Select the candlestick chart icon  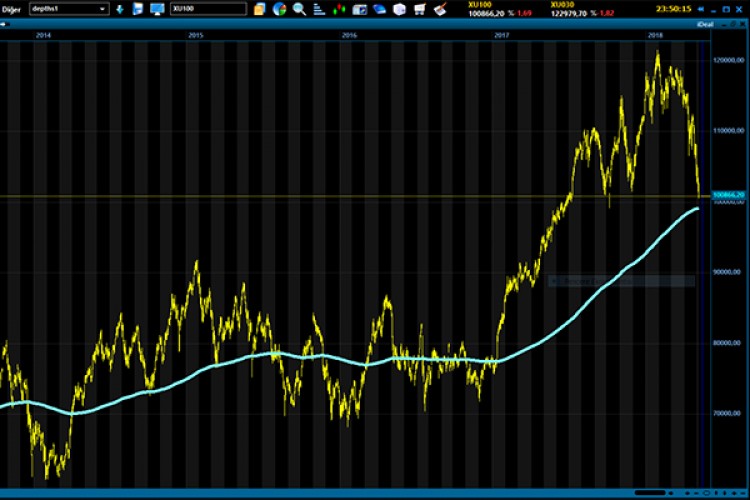(340, 9)
